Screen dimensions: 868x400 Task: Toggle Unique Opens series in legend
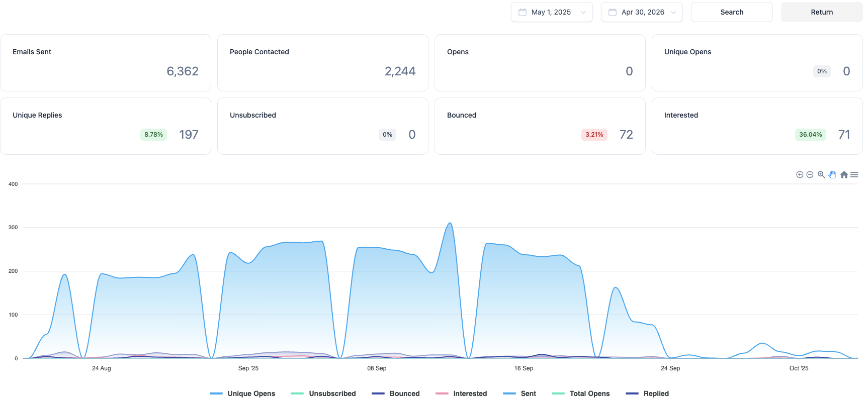[242, 393]
